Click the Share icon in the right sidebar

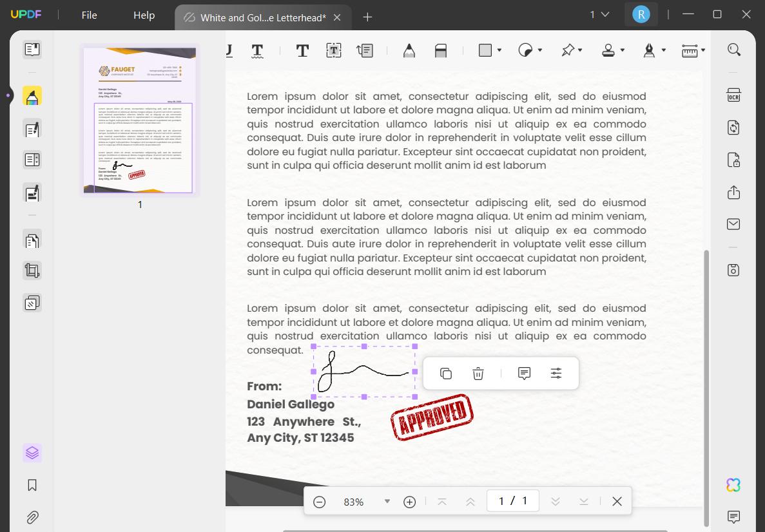coord(733,192)
